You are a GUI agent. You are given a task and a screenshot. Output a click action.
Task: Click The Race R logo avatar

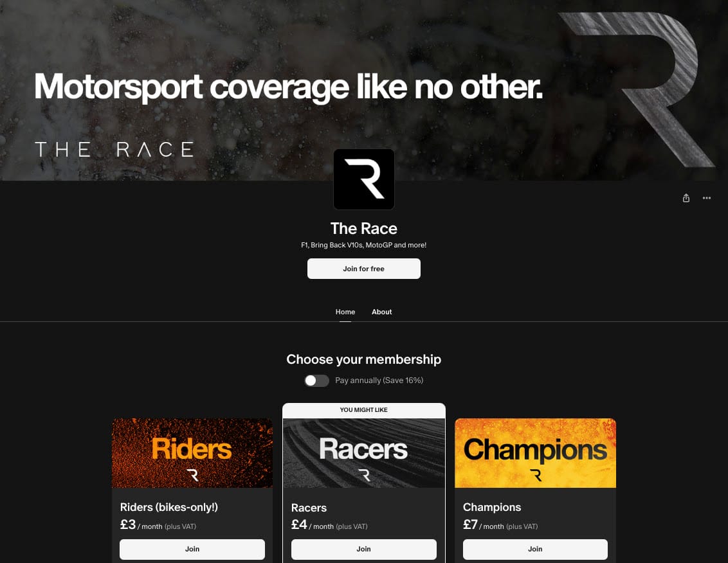point(363,179)
